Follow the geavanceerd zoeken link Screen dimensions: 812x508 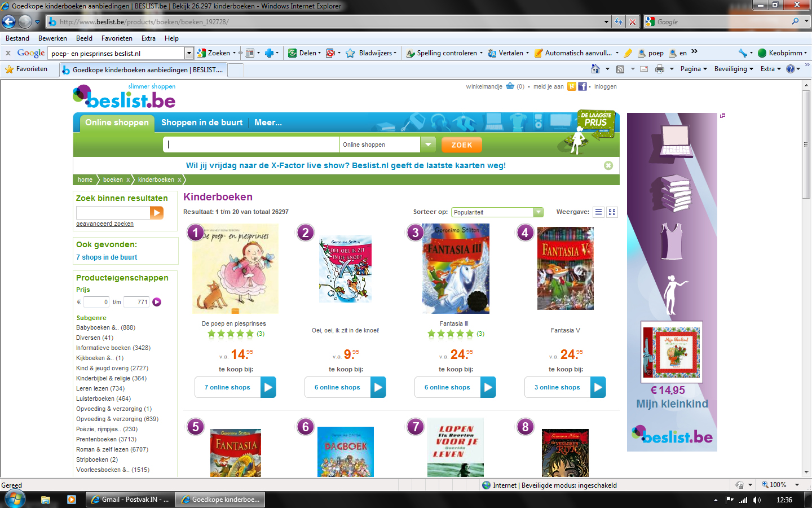[105, 224]
